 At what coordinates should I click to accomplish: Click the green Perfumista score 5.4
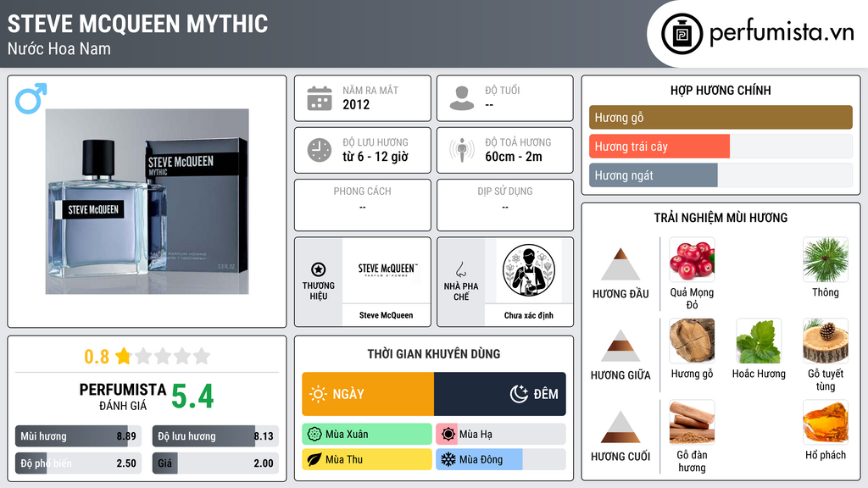click(x=192, y=396)
